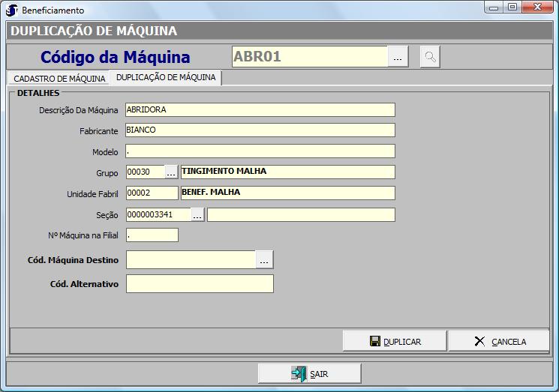559x392 pixels.
Task: Click the Sair exit button
Action: click(309, 373)
